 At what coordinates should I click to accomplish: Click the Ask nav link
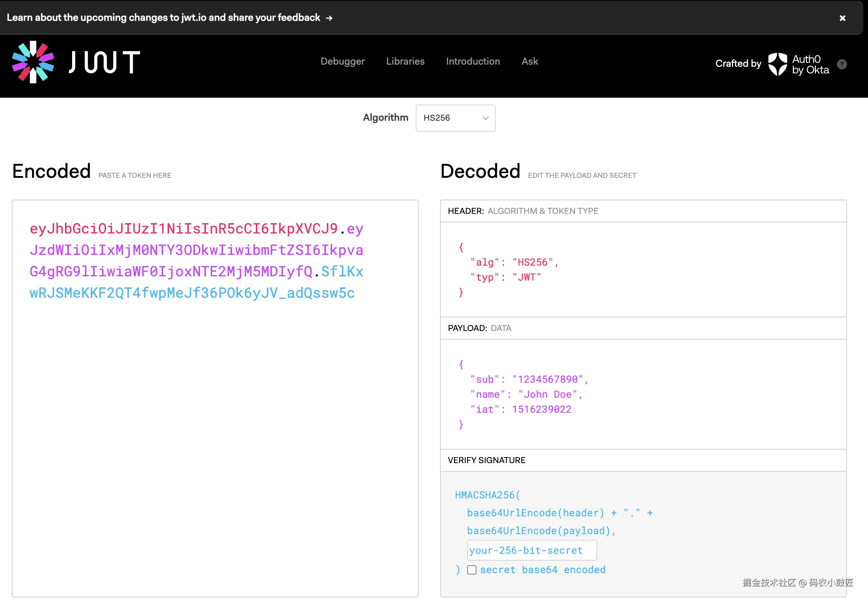529,61
